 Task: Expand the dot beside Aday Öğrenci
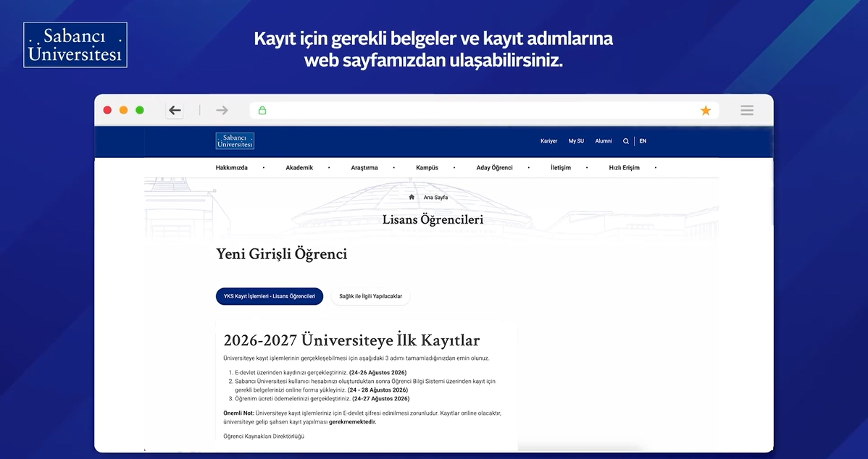[529, 167]
